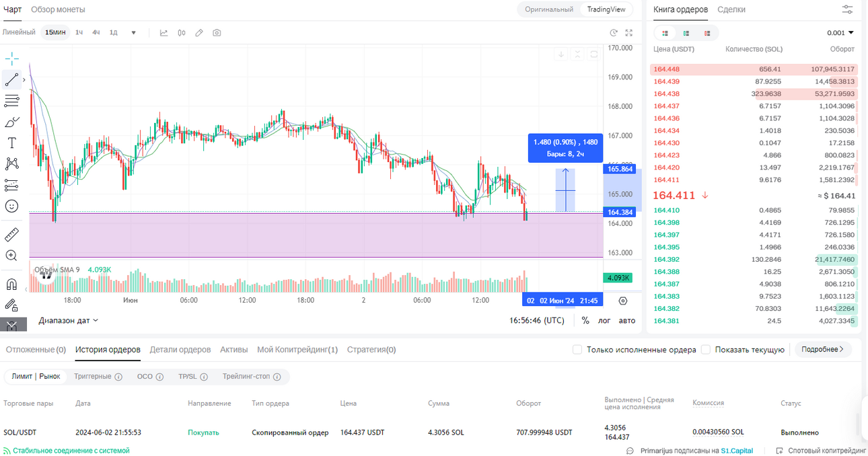This screenshot has height=456, width=868.
Task: Select the text annotation tool
Action: [11, 143]
